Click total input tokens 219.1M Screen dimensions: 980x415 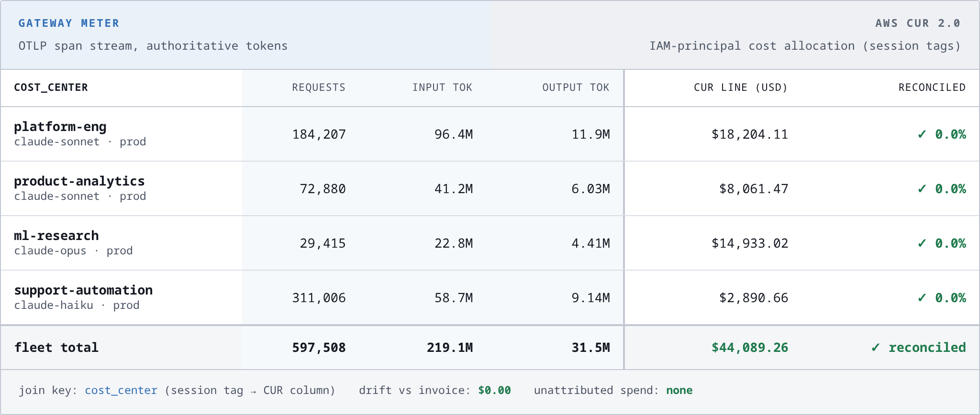tap(450, 348)
